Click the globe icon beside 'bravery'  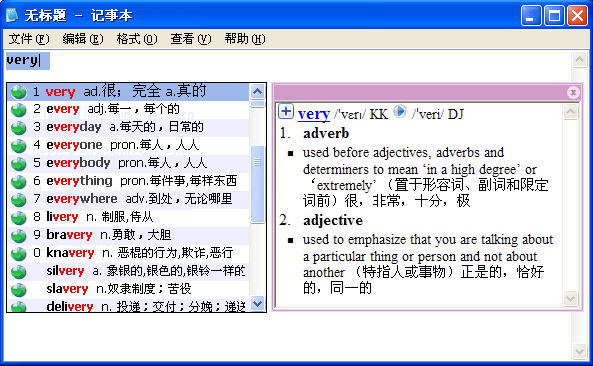[x=18, y=236]
